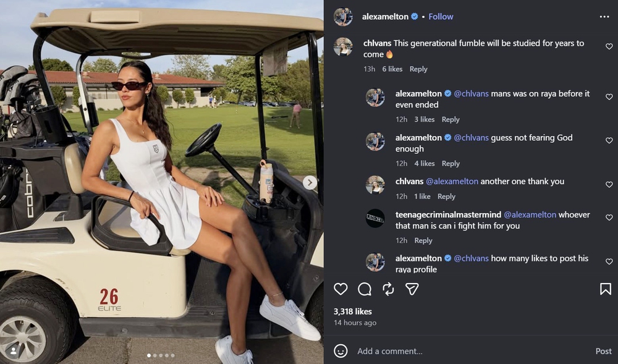View the 3,318 likes list

pos(353,311)
